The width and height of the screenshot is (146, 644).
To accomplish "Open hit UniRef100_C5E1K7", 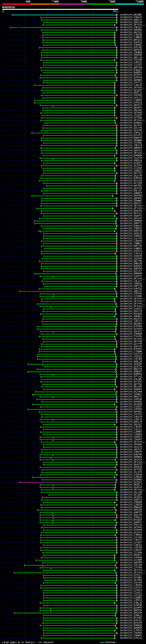I will pos(131,27).
